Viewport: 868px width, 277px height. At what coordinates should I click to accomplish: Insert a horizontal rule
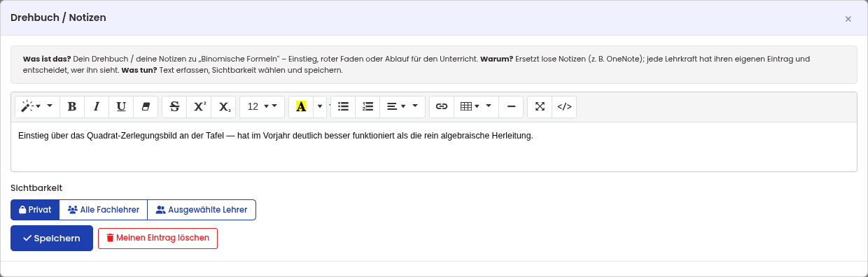click(x=511, y=106)
